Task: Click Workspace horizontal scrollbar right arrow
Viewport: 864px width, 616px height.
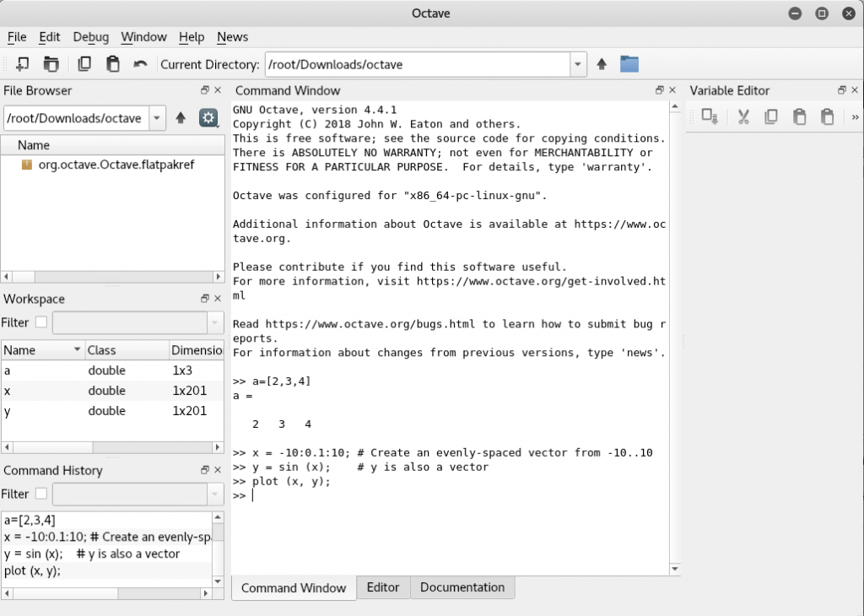Action: (x=218, y=447)
